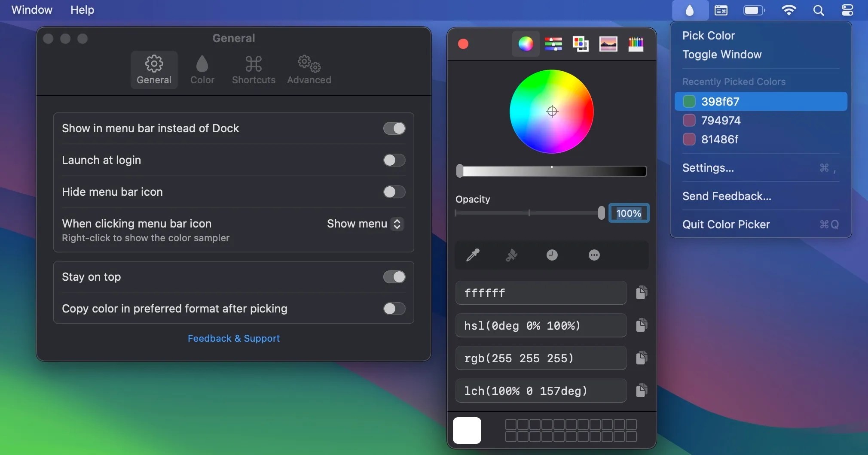Turn on Hide menu bar icon
This screenshot has height=455, width=868.
394,192
